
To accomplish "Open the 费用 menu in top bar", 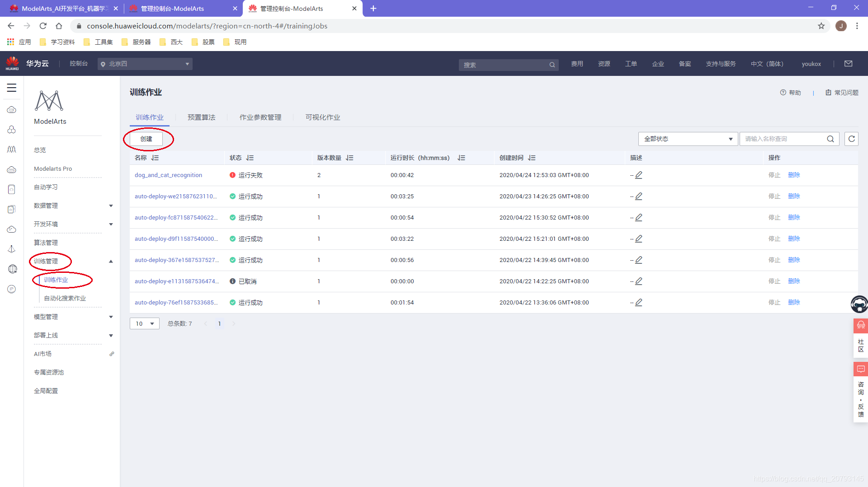I will [577, 64].
